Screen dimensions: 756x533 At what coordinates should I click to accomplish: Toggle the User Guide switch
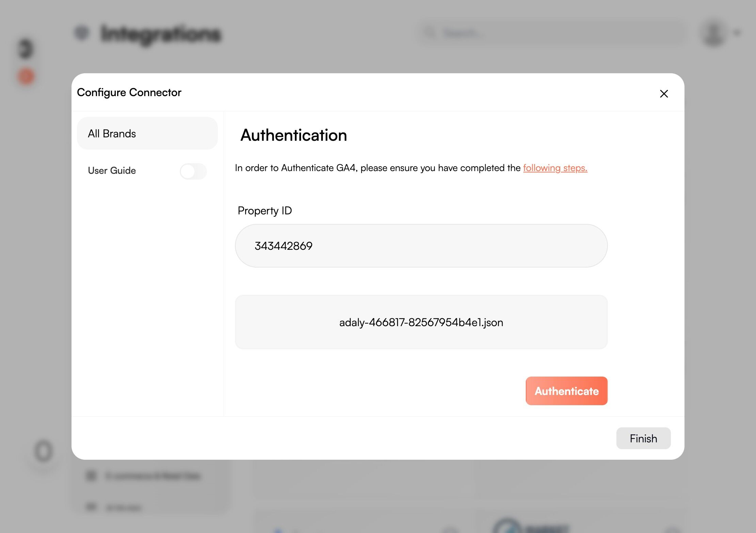193,171
